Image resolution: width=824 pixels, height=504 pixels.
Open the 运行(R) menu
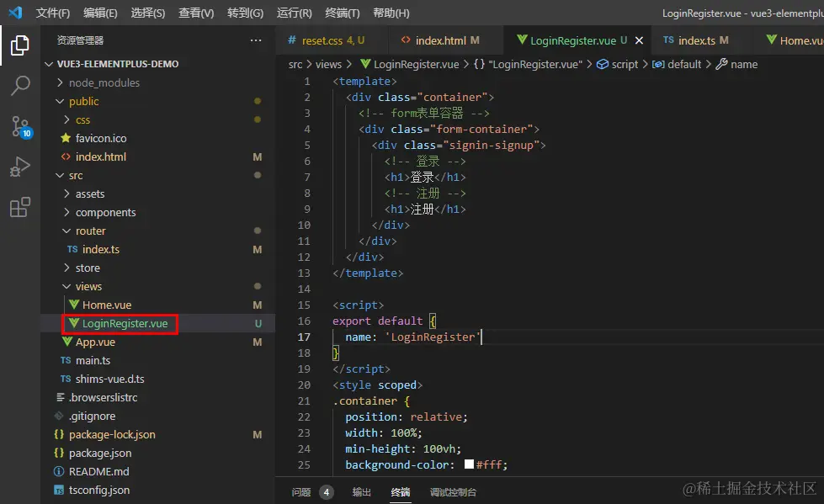[x=295, y=13]
